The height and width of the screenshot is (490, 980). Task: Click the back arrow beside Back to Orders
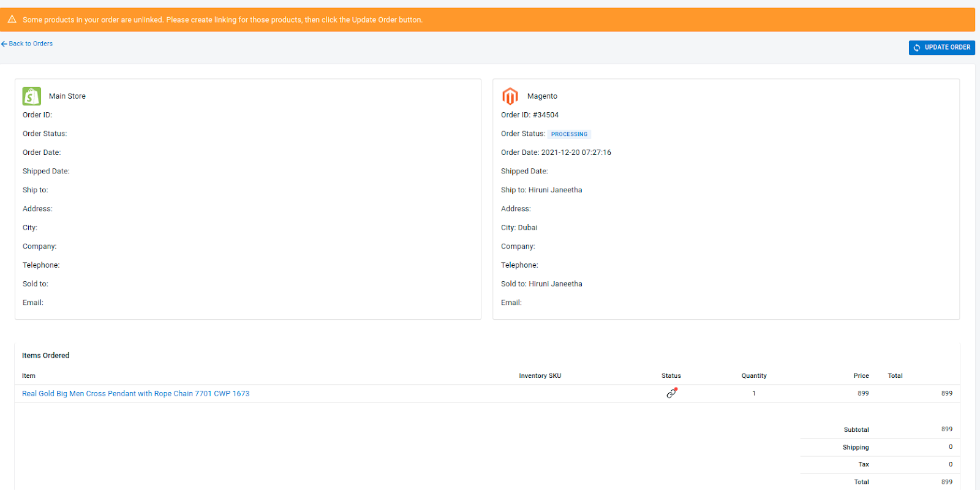4,44
